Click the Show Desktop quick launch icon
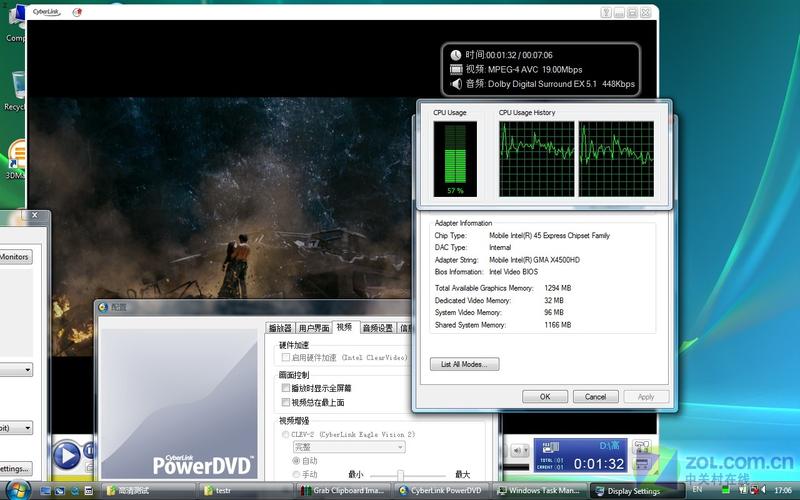The width and height of the screenshot is (800, 500). 45,491
